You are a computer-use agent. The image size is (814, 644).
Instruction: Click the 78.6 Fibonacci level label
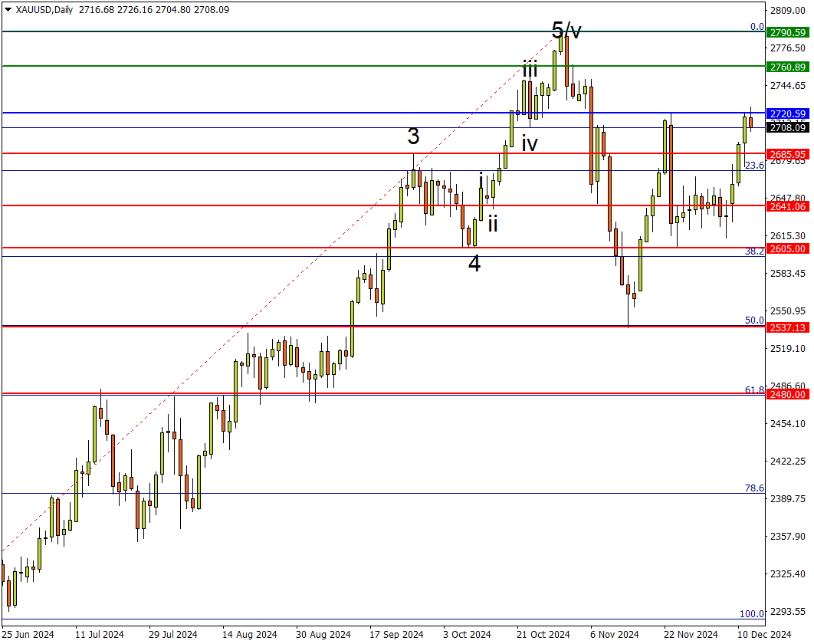click(754, 488)
